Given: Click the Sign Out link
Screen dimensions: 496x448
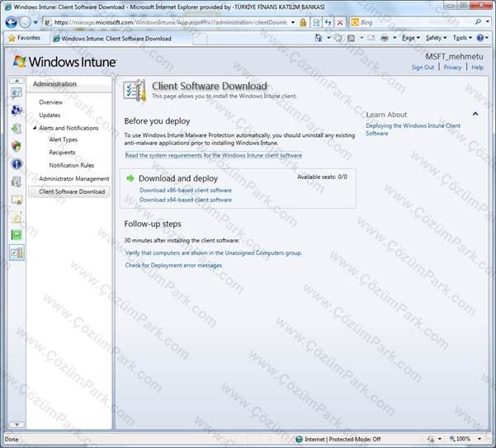Looking at the screenshot, I should tap(423, 68).
